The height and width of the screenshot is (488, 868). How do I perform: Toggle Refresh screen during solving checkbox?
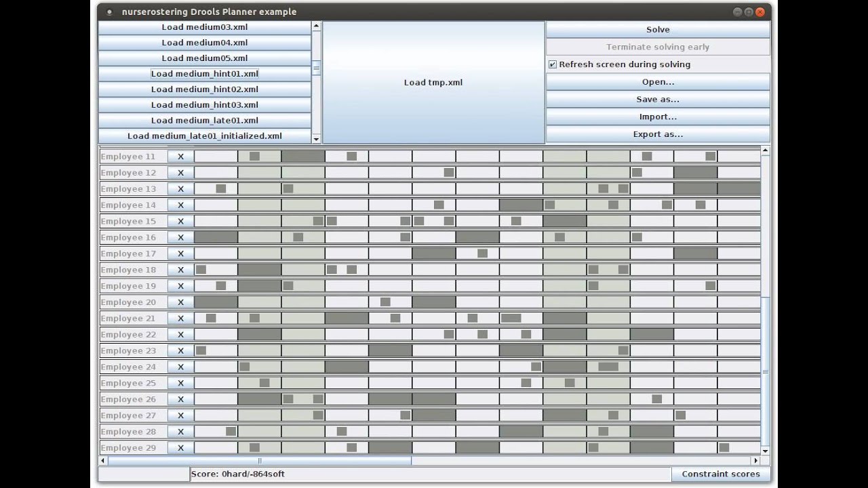(x=553, y=64)
